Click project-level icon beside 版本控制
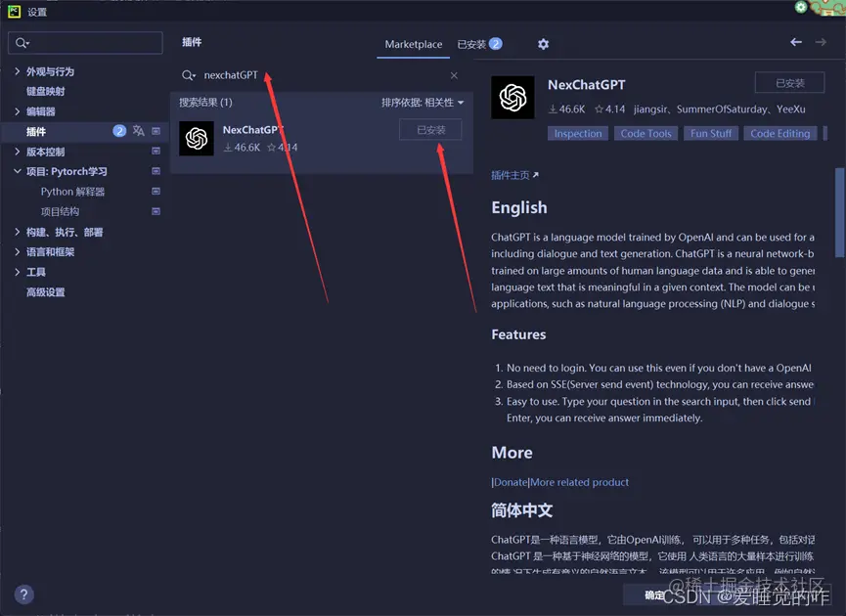Screen dimensions: 846x616 point(156,151)
